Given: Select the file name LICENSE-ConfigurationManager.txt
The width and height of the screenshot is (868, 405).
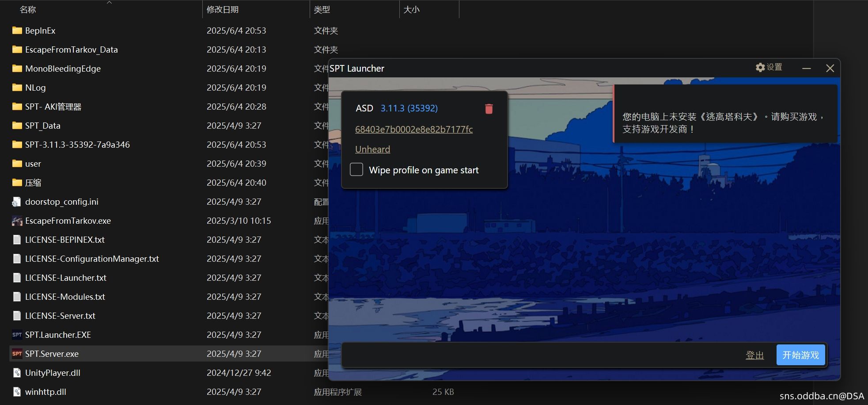Looking at the screenshot, I should click(x=92, y=259).
